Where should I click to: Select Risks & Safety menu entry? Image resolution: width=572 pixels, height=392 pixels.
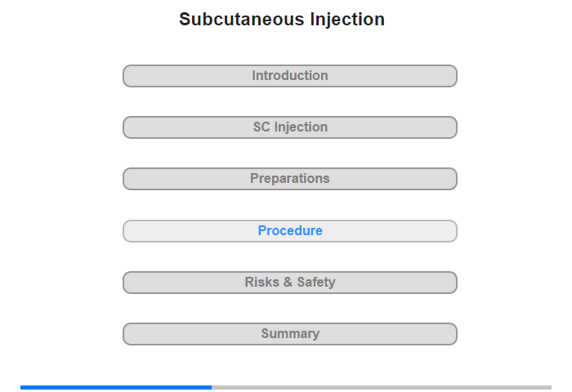290,283
